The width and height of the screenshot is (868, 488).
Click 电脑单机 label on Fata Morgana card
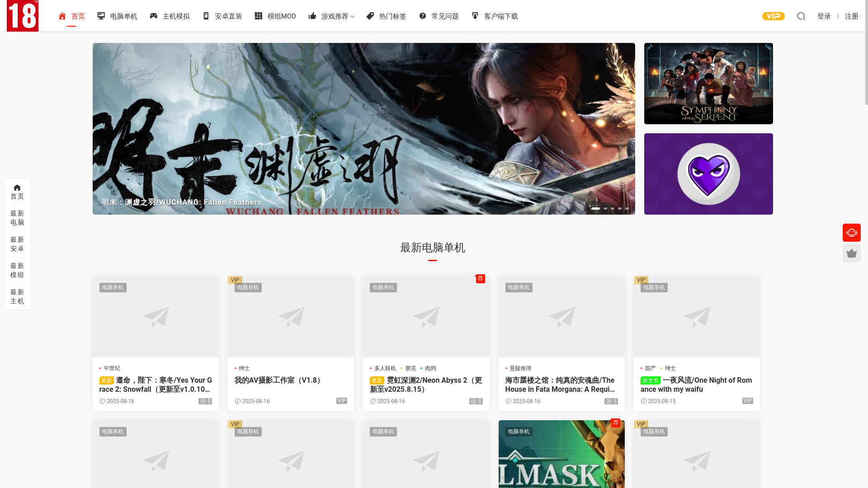(x=519, y=287)
